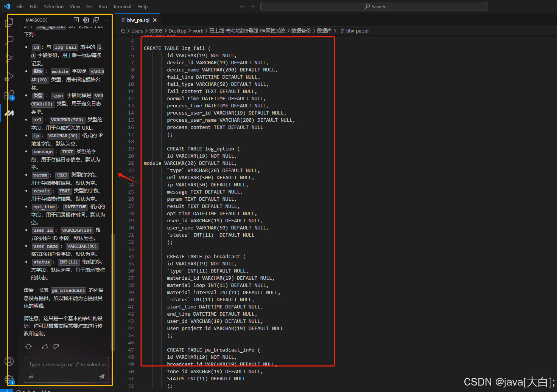This screenshot has height=392, width=557.
Task: Open MarsCode settings gear in panel header
Action: click(86, 20)
